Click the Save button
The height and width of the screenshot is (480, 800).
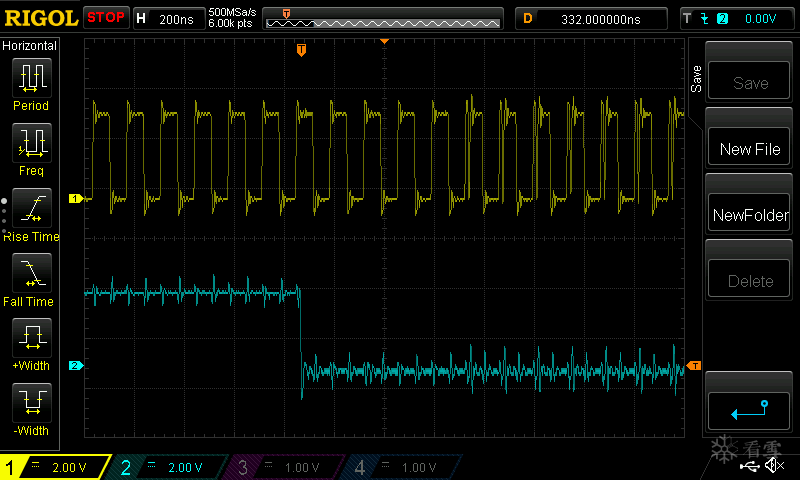coord(749,81)
